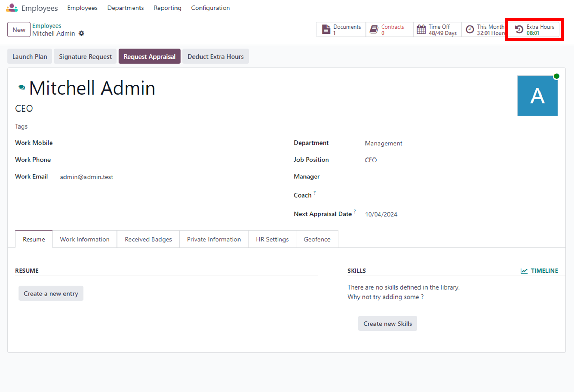Click the Employees app logo icon
This screenshot has width=574, height=392.
12,8
